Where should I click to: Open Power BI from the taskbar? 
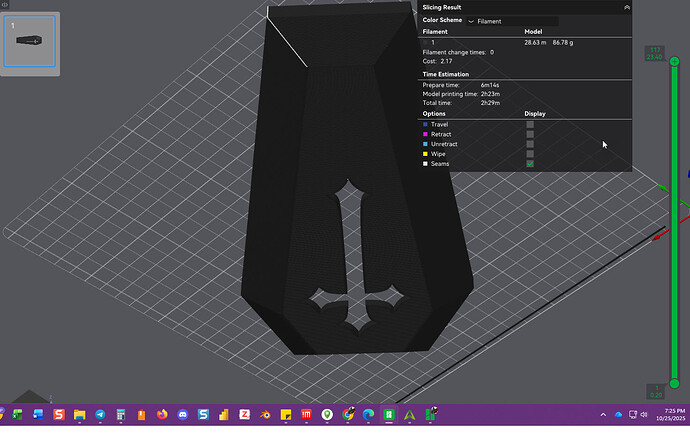[224, 415]
